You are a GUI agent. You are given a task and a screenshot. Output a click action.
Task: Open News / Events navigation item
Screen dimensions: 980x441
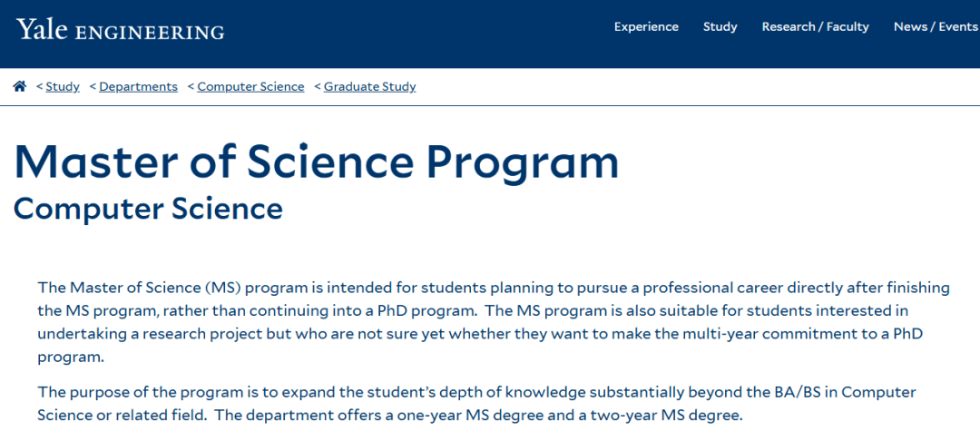click(x=935, y=26)
